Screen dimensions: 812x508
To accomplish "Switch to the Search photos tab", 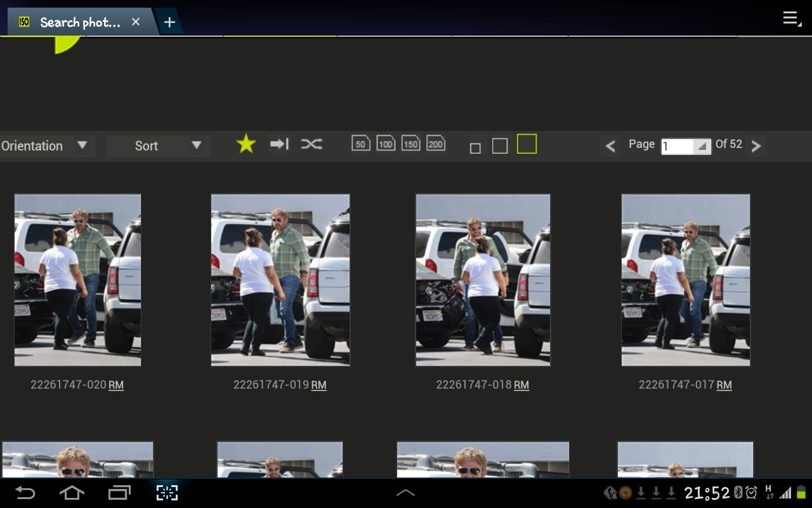I will pyautogui.click(x=79, y=22).
